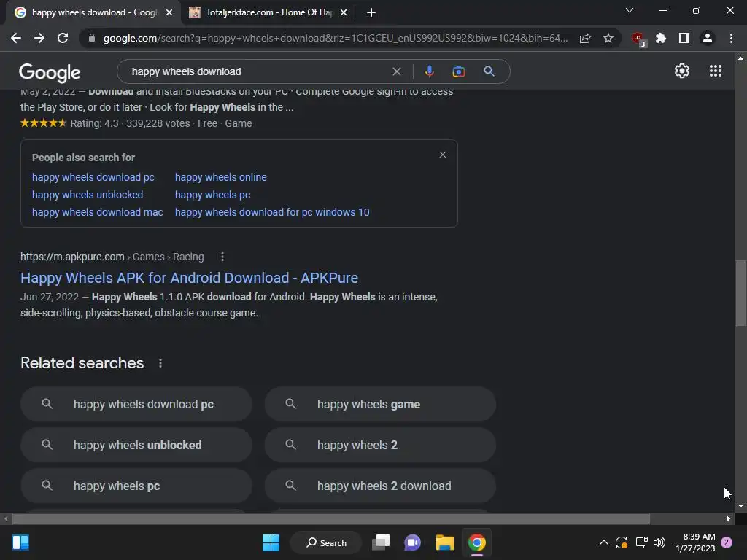Open happy wheels pc link in box
The width and height of the screenshot is (747, 560).
pos(212,195)
